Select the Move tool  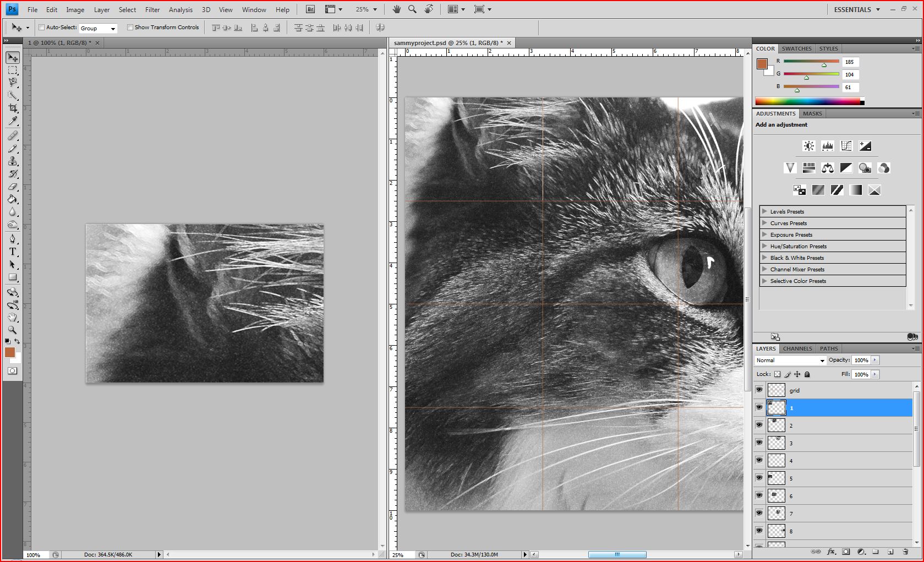[13, 58]
